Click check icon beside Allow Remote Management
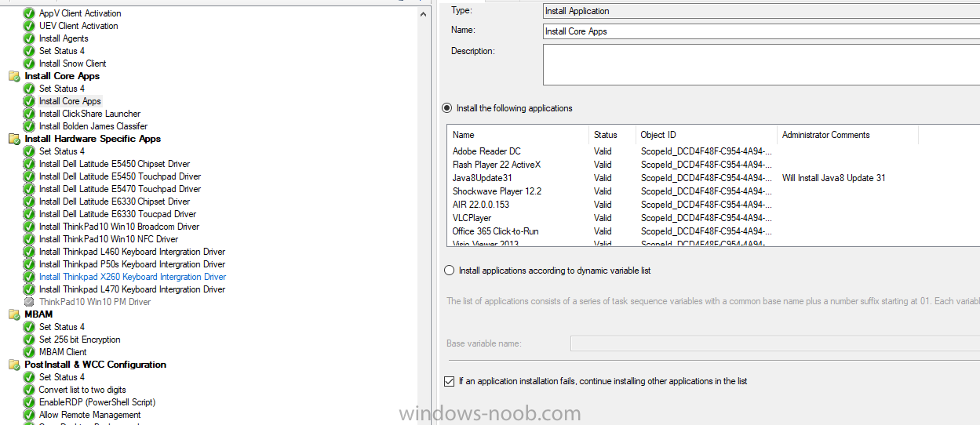The height and width of the screenshot is (425, 980). [x=30, y=415]
